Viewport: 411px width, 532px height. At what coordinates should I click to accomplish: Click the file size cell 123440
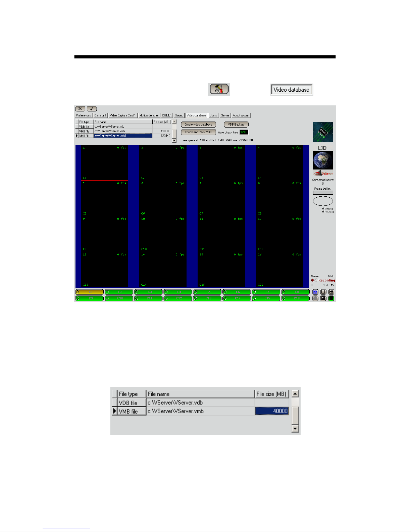tap(162, 136)
